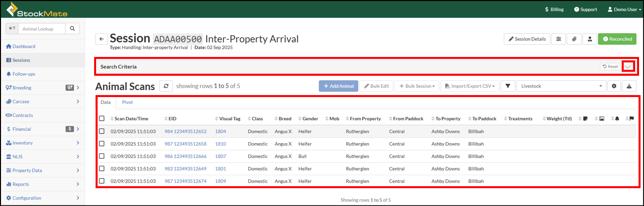Viewport: 644px width, 206px height.
Task: Expand the Search Criteria panel chevron
Action: click(x=628, y=66)
